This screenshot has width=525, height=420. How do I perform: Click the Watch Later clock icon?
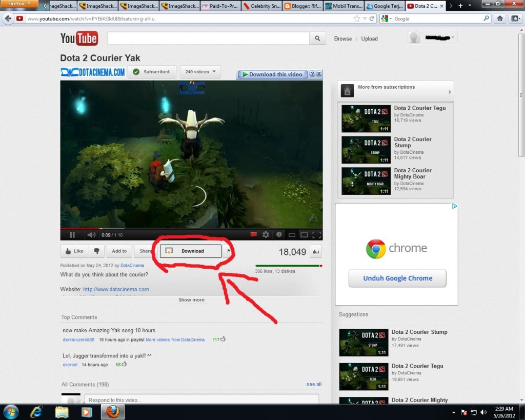[279, 235]
